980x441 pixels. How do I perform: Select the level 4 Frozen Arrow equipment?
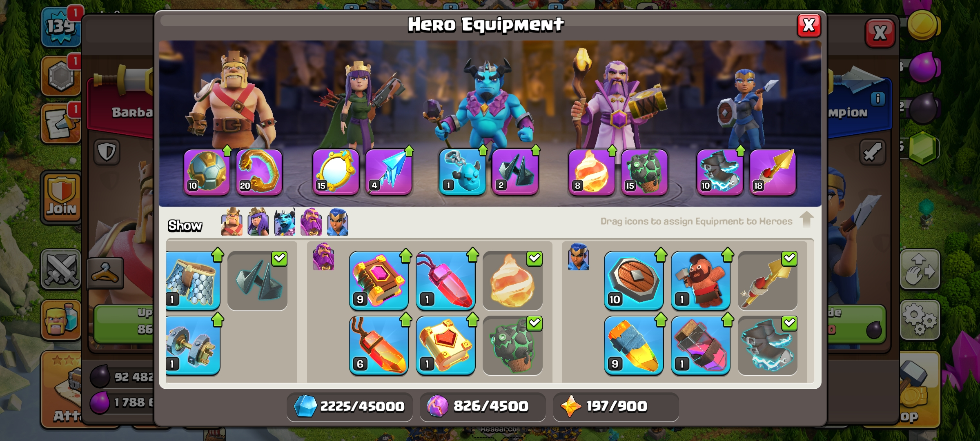pyautogui.click(x=388, y=172)
